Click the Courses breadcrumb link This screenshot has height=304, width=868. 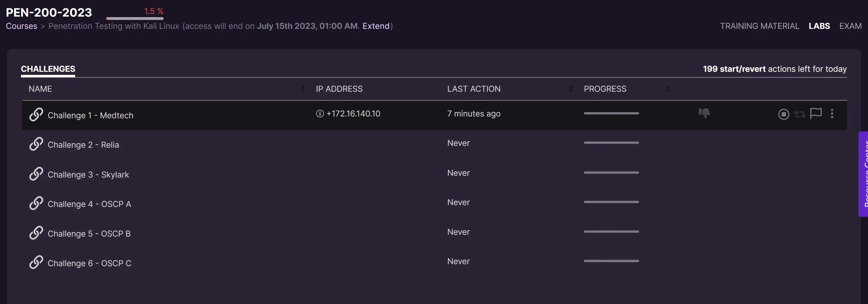(21, 26)
